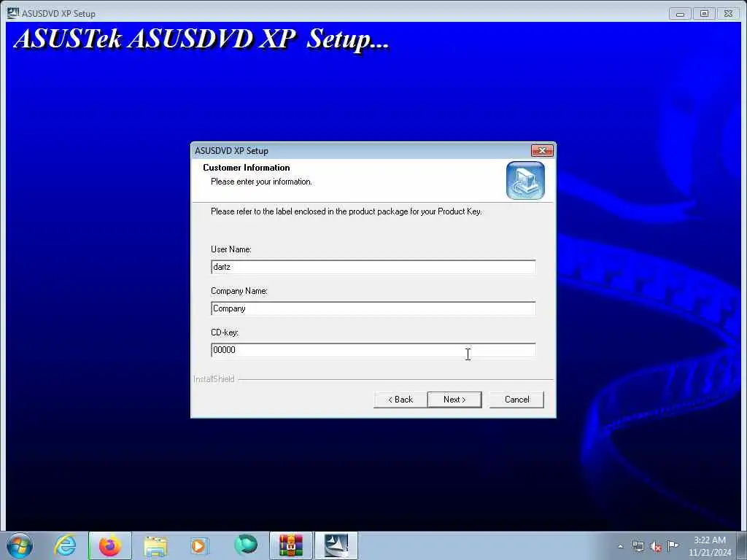Open Windows Explorer folder icon in taskbar
747x560 pixels.
[x=155, y=545]
